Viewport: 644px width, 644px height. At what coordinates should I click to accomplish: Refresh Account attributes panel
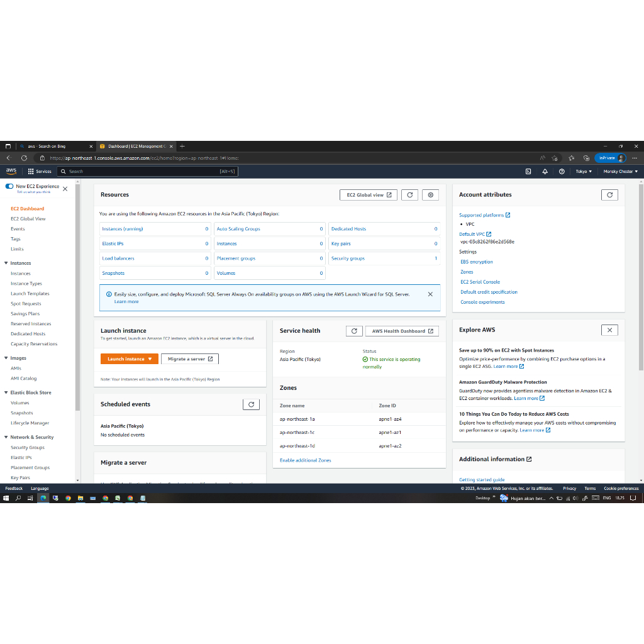pos(609,195)
